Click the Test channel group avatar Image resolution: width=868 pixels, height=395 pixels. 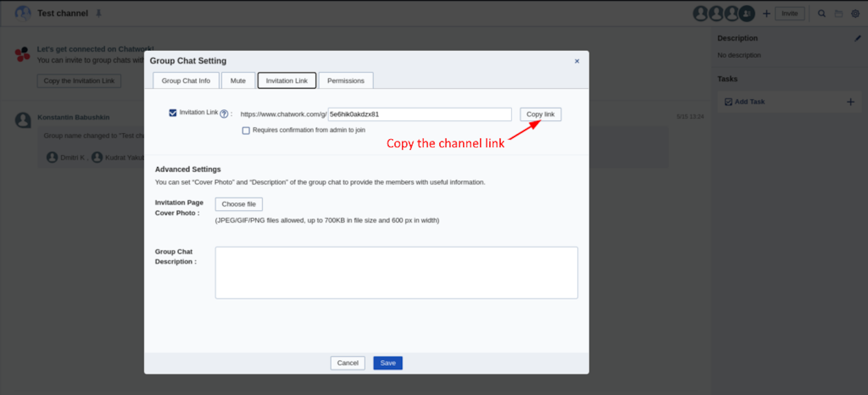click(23, 14)
